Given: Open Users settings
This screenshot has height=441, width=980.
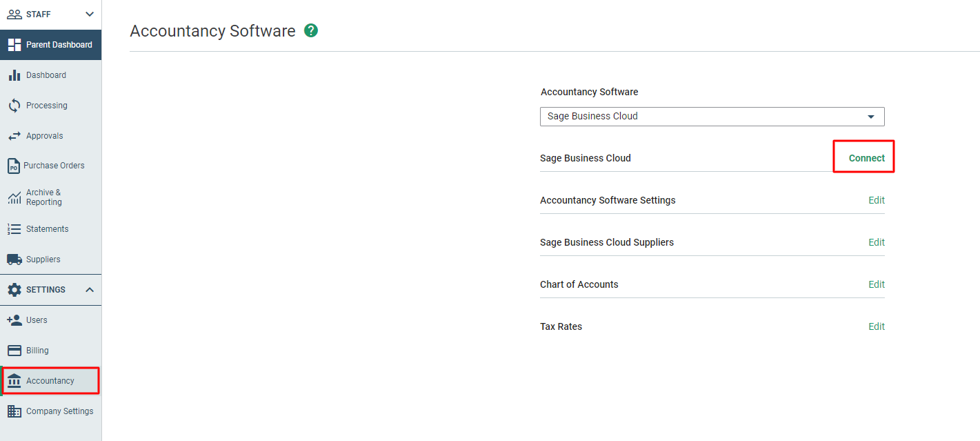Looking at the screenshot, I should pos(51,320).
